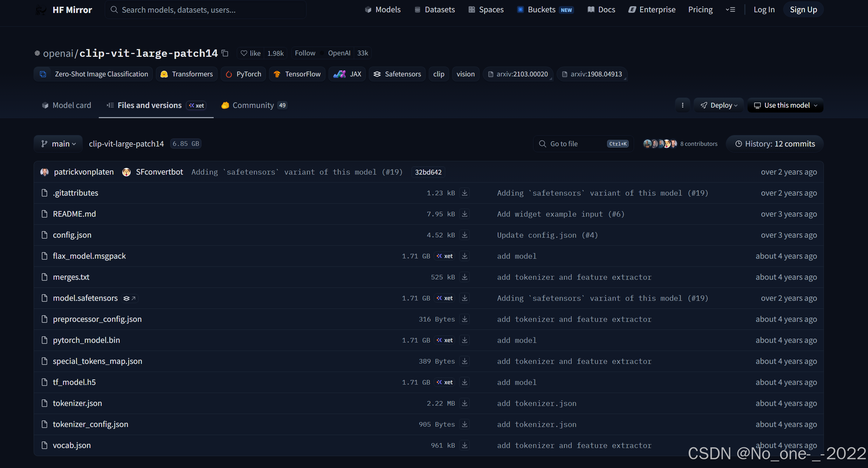Click the Sign Up button
Screen dimensions: 868x468
tap(803, 10)
